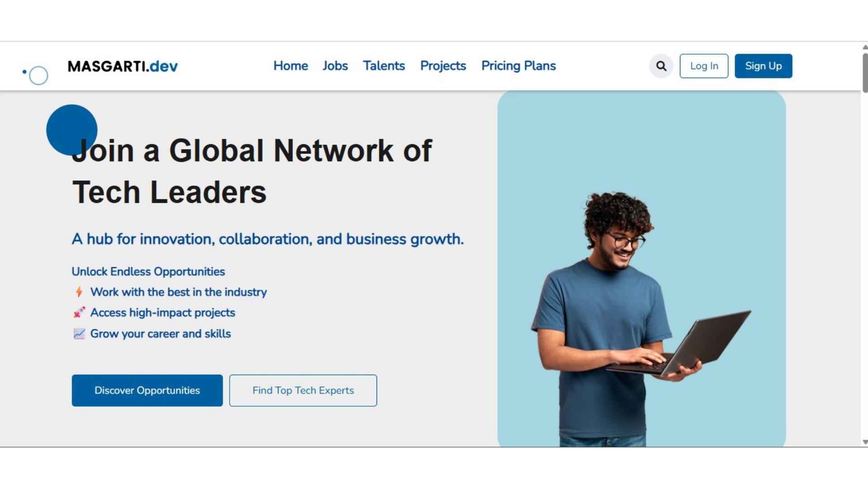Viewport: 868px width, 488px height.
Task: View Pricing Plans
Action: click(518, 66)
